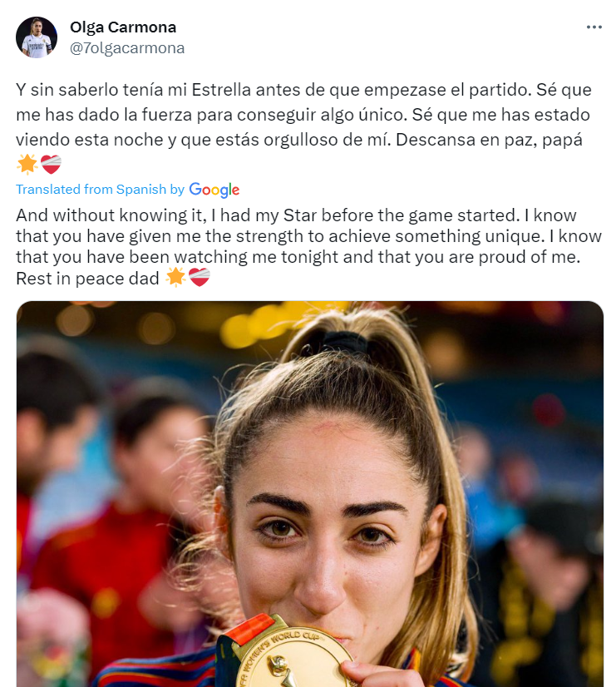
Task: Click the phrase 'Rest in peace dad'
Action: point(87,279)
